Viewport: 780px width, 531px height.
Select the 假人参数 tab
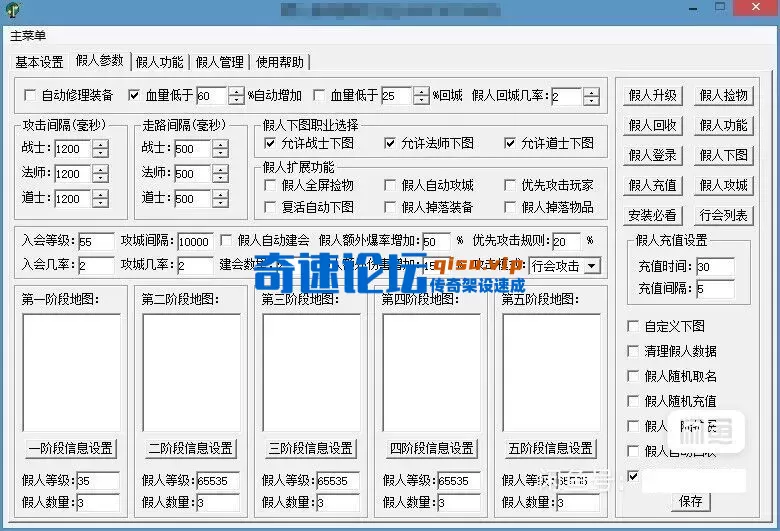coord(99,61)
